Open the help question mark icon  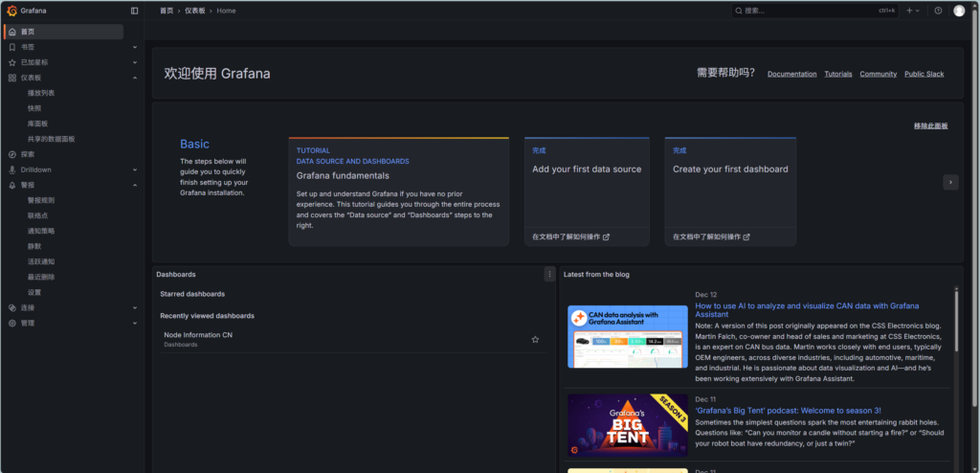coord(938,11)
